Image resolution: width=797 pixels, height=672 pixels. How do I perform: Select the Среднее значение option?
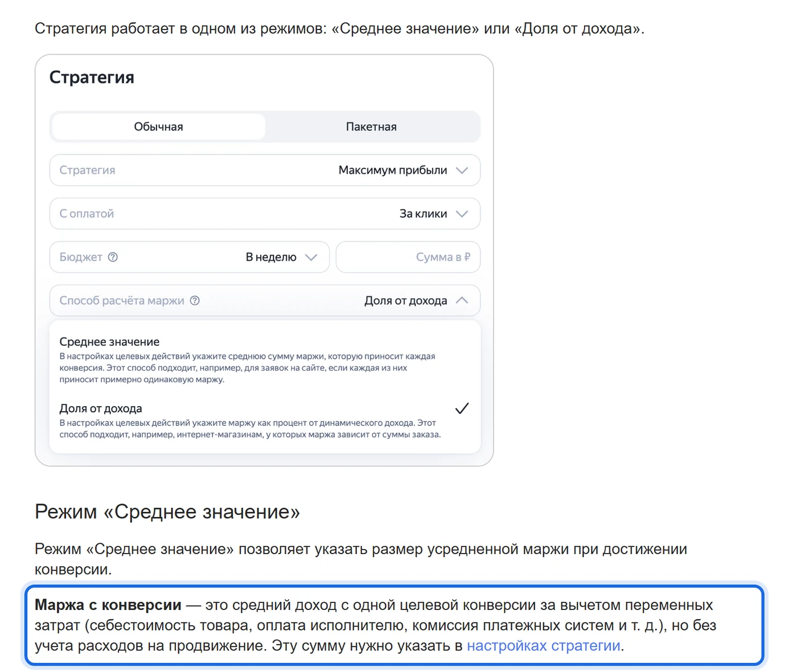coord(265,359)
